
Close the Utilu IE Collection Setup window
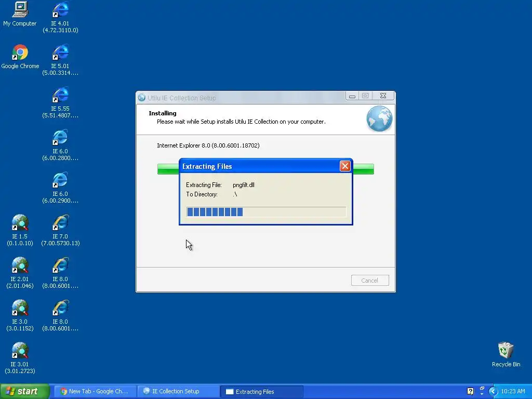pyautogui.click(x=383, y=96)
